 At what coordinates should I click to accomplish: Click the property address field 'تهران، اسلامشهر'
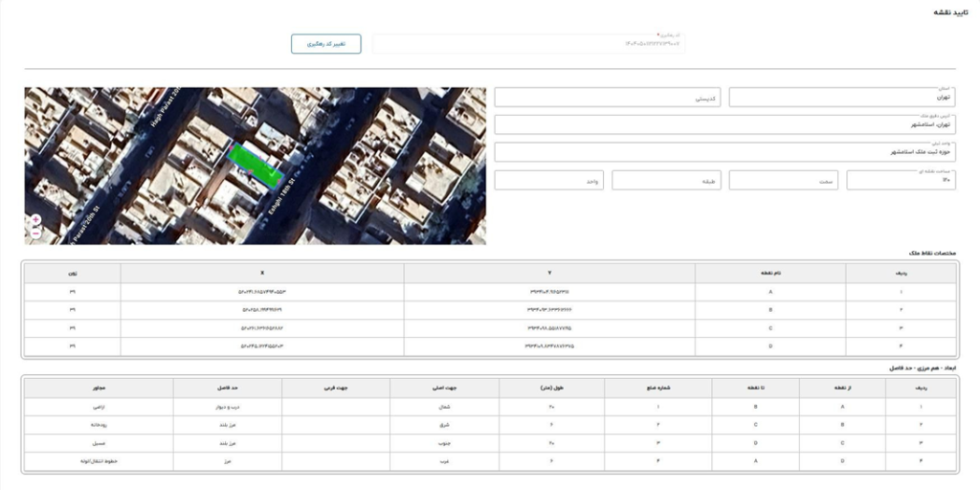point(724,124)
